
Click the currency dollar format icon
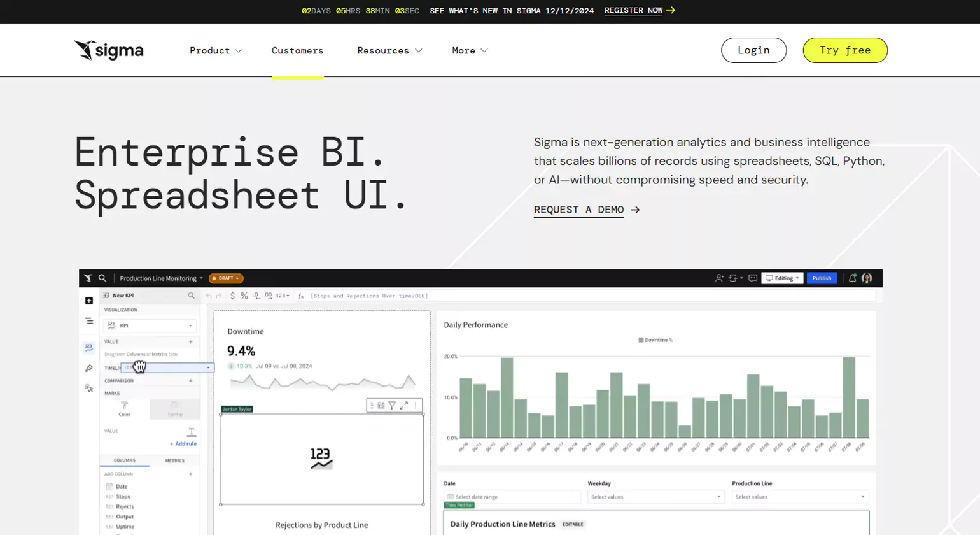pos(232,296)
